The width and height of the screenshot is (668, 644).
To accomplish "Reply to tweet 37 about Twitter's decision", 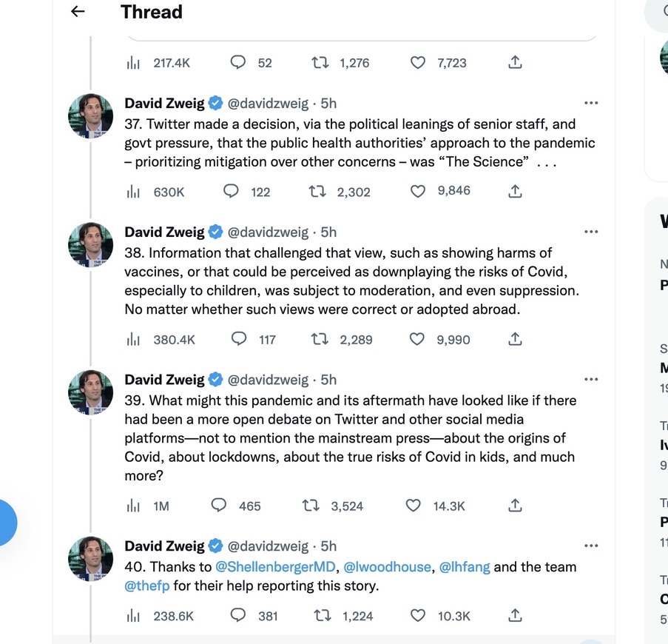I will pos(232,192).
